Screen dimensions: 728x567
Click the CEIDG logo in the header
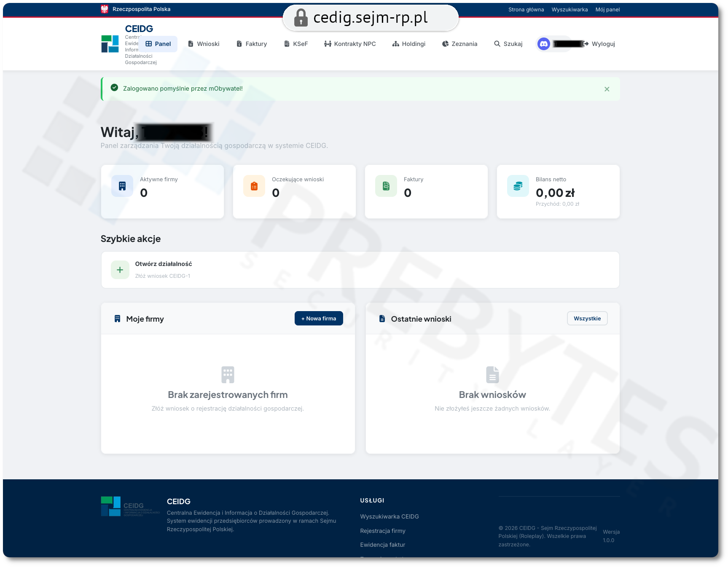pyautogui.click(x=110, y=44)
